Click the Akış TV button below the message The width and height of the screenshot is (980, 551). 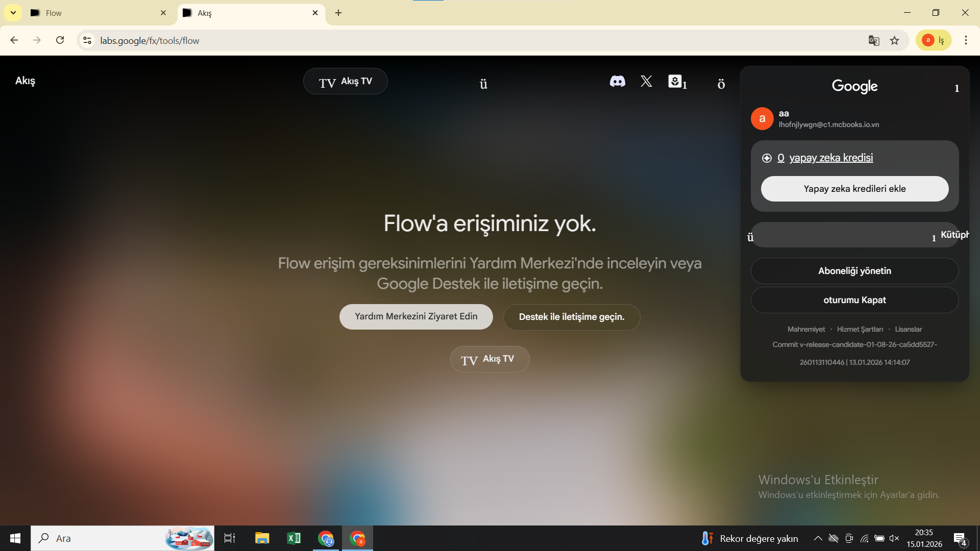tap(490, 359)
